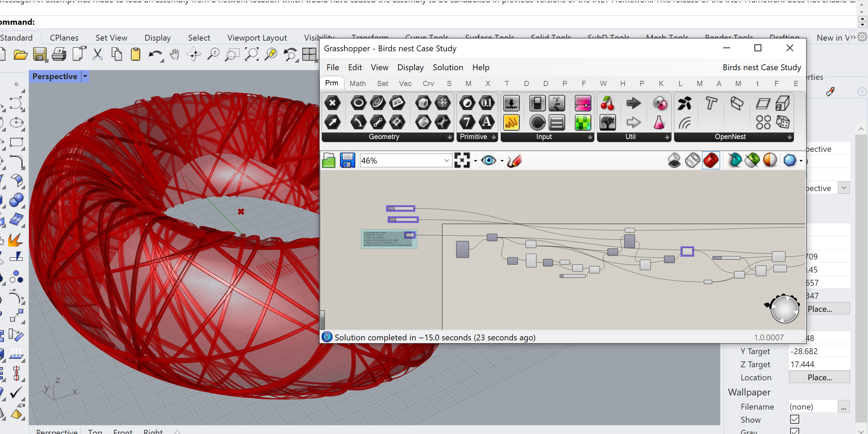The image size is (868, 434).
Task: Switch to the Math component tab
Action: [357, 84]
